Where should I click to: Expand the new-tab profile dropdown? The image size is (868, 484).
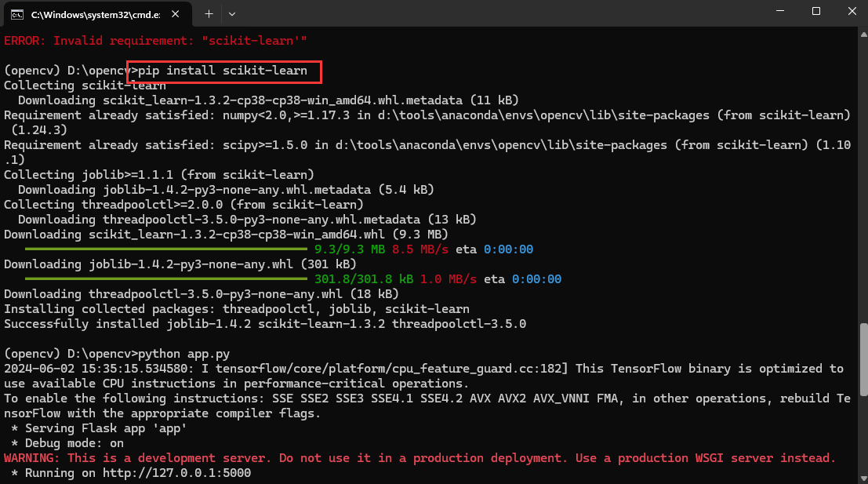[x=231, y=14]
